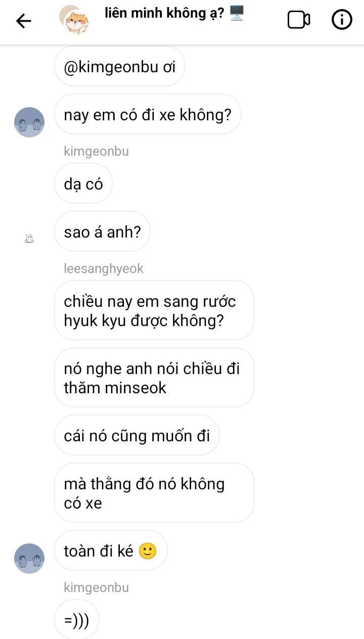
Task: Open the conversation info icon
Action: 342,20
